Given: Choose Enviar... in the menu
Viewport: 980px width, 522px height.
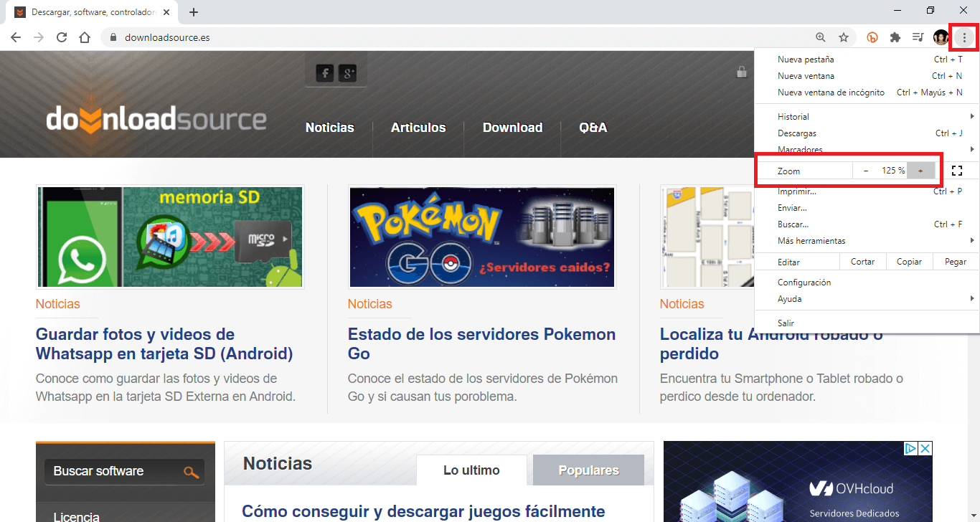Looking at the screenshot, I should pyautogui.click(x=867, y=208).
